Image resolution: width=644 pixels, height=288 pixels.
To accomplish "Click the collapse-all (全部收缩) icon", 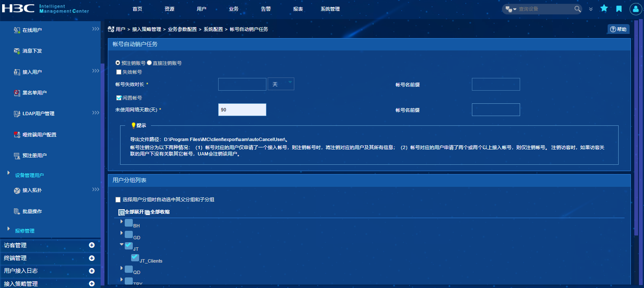I will tap(147, 212).
